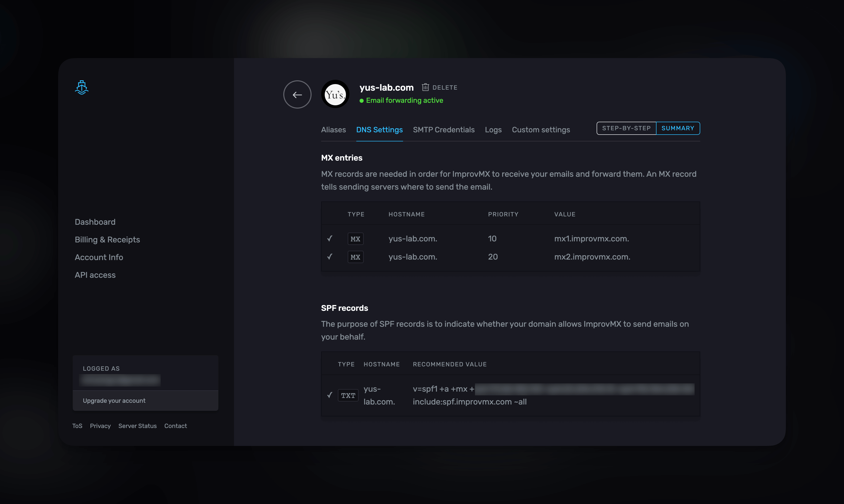This screenshot has height=504, width=844.
Task: View the Logs tab
Action: [493, 130]
